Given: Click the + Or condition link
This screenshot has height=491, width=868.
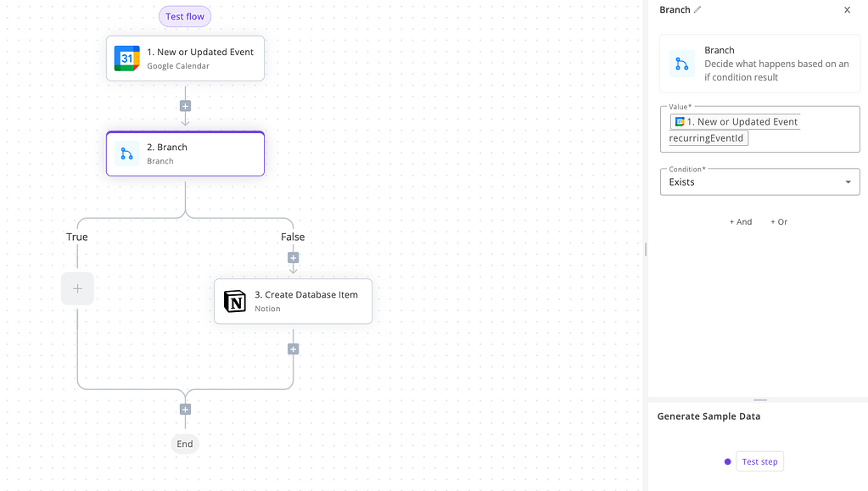Looking at the screenshot, I should 778,221.
